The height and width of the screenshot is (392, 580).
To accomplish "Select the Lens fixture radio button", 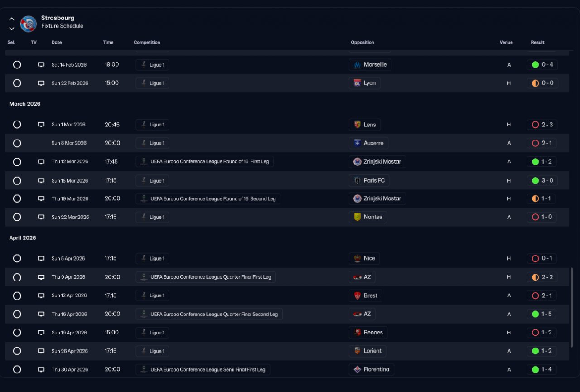I will pyautogui.click(x=17, y=125).
